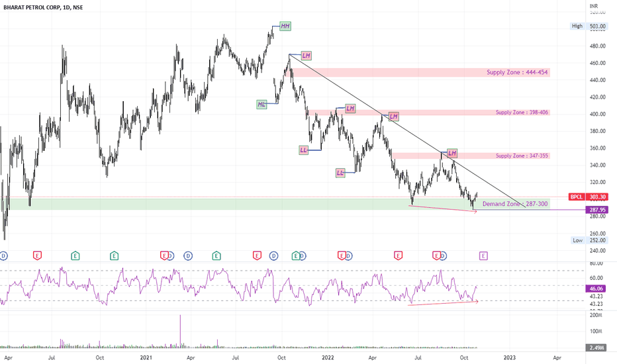Screen dimensions: 617x364
Task: Click the purple upcoming earnings E marker
Action: (x=484, y=256)
